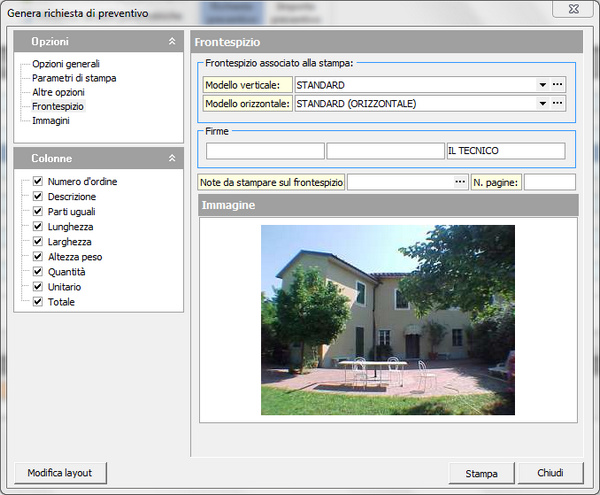Open Modello orizzontale dropdown arrow
This screenshot has height=495, width=600.
(542, 103)
